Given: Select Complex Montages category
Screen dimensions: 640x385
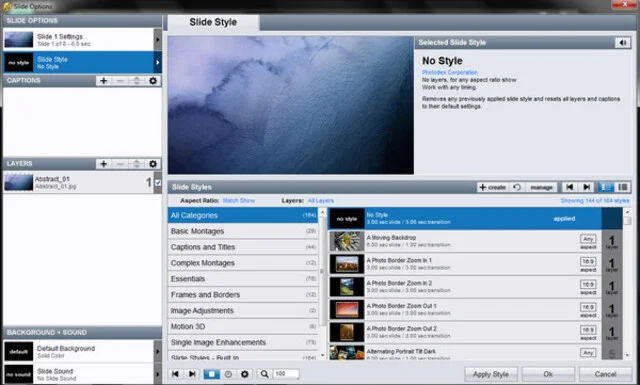Looking at the screenshot, I should pos(243,263).
